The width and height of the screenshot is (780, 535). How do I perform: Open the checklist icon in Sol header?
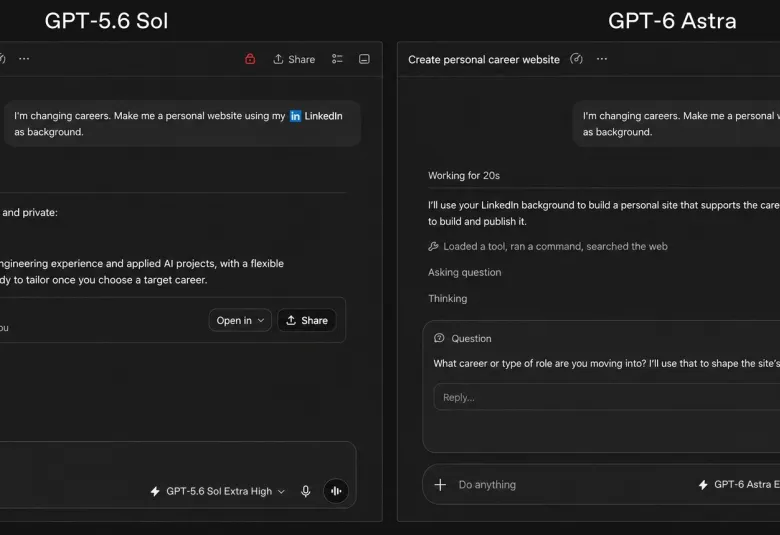pyautogui.click(x=337, y=59)
